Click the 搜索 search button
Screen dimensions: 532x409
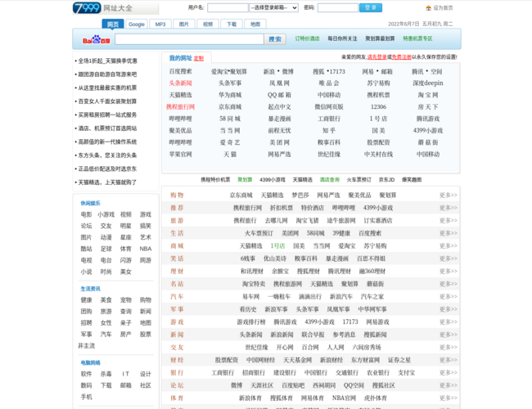(275, 39)
